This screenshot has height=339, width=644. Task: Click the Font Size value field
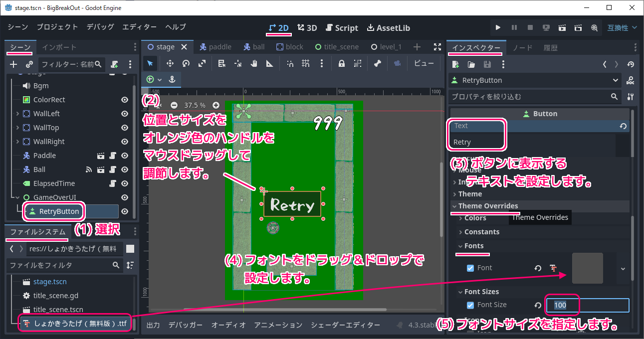[x=587, y=305]
